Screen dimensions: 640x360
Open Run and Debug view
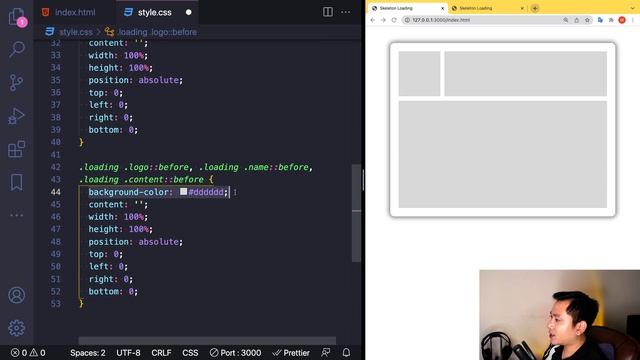click(x=16, y=116)
